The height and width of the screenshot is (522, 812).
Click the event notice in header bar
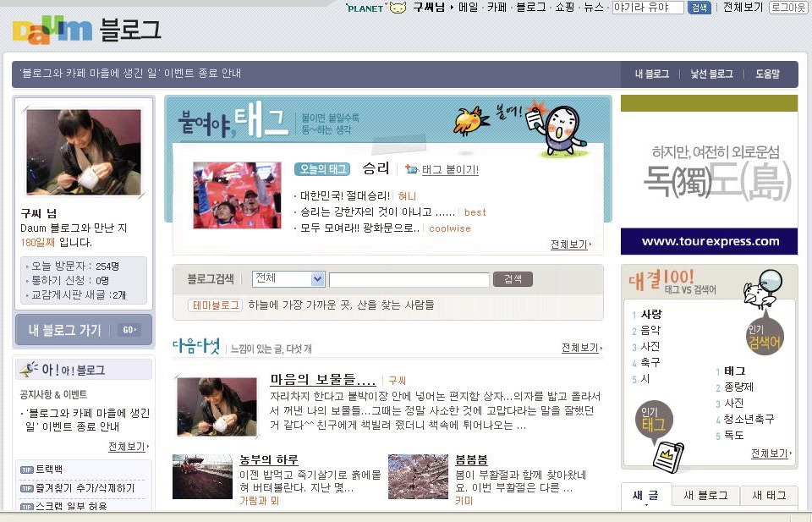pos(130,73)
